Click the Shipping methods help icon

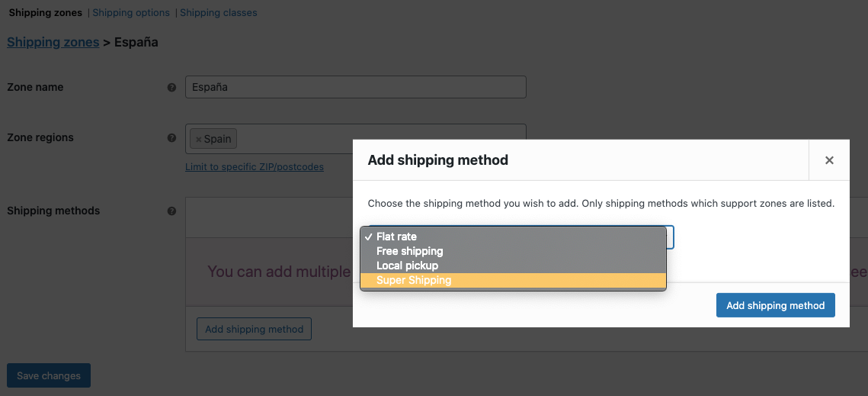pos(171,211)
